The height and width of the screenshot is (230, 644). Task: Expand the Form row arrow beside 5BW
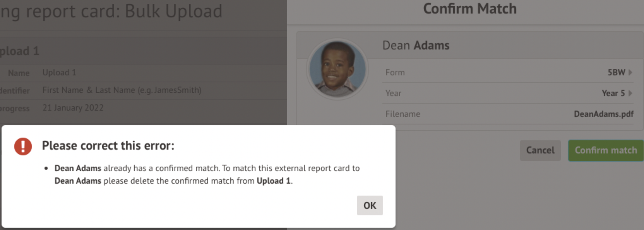(x=630, y=72)
